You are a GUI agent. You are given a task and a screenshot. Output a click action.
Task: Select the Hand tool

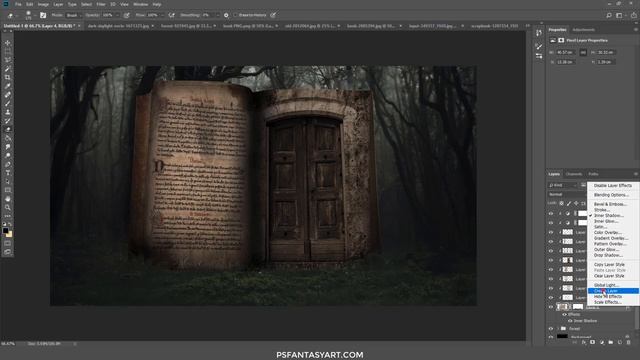[x=7, y=199]
